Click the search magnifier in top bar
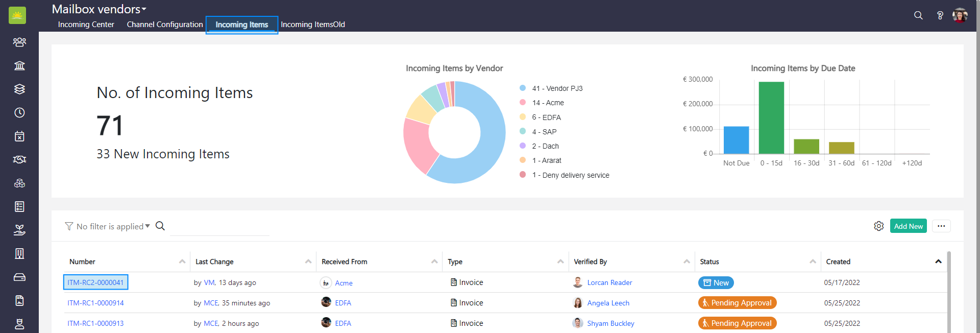 [918, 15]
